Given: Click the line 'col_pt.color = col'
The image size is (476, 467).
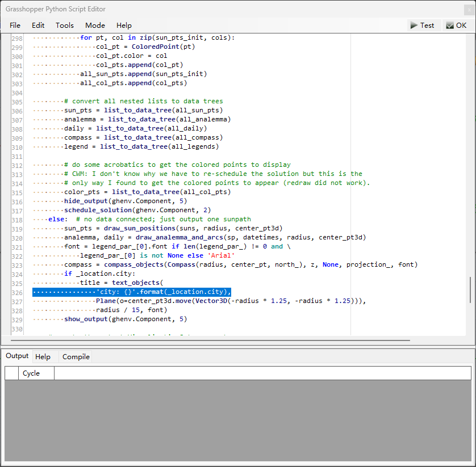Looking at the screenshot, I should pyautogui.click(x=131, y=56).
